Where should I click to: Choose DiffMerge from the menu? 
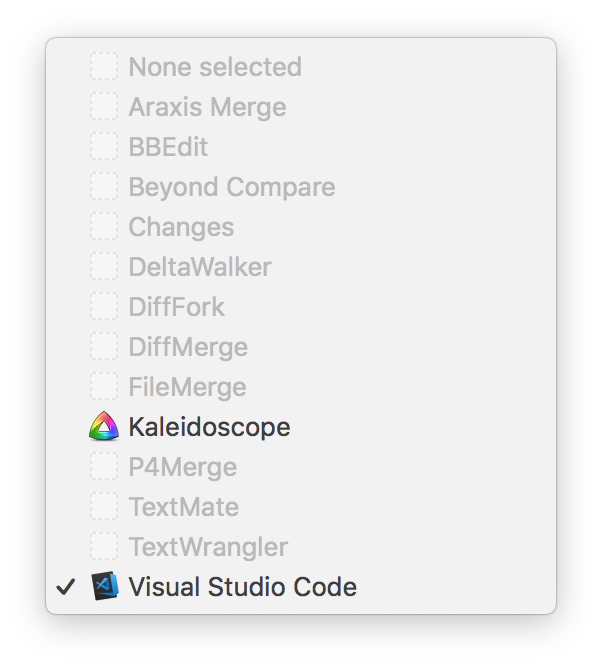pyautogui.click(x=301, y=347)
